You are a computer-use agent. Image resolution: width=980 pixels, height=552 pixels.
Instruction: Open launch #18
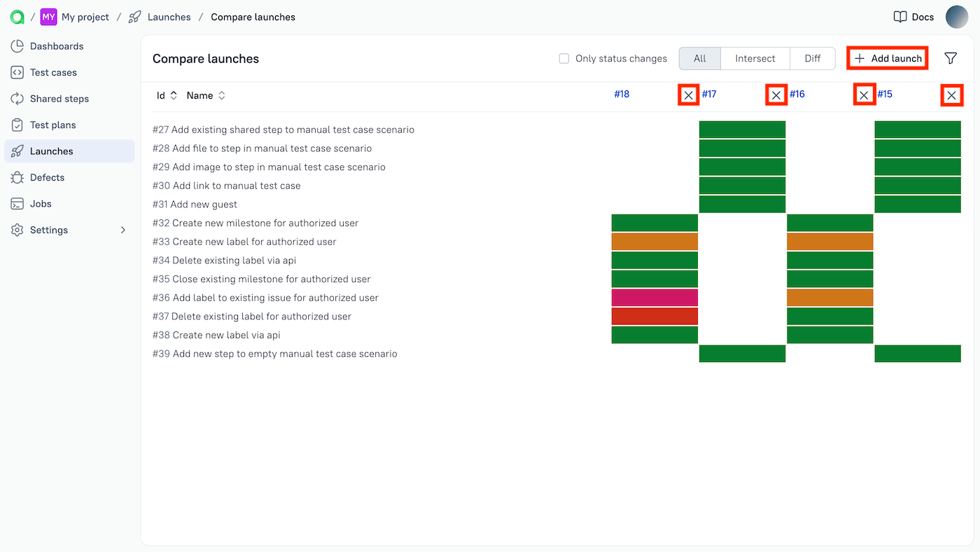(x=622, y=95)
